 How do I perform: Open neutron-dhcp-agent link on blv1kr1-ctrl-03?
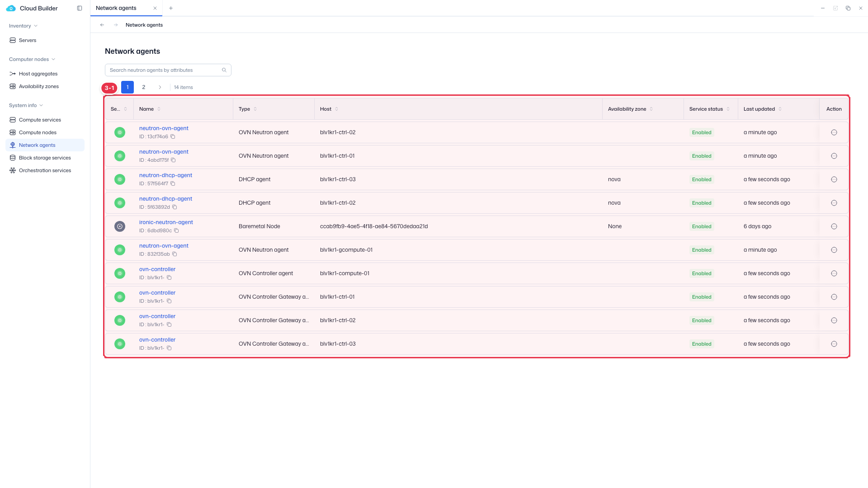[165, 175]
